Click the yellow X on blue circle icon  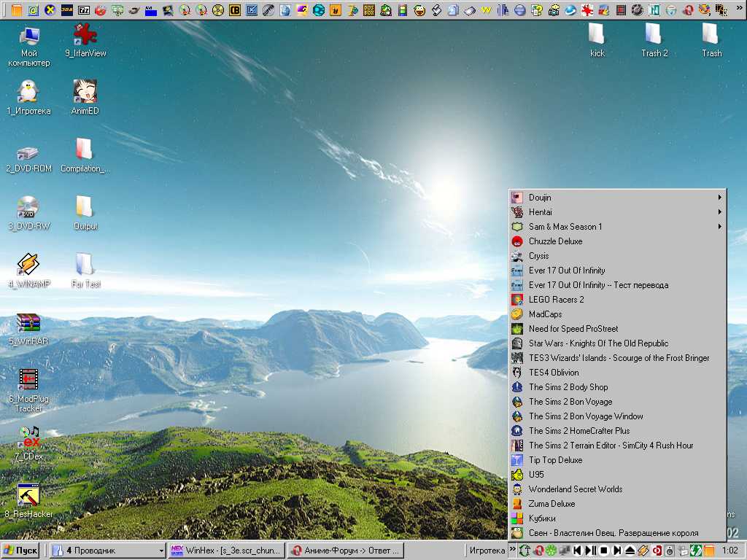(x=50, y=9)
